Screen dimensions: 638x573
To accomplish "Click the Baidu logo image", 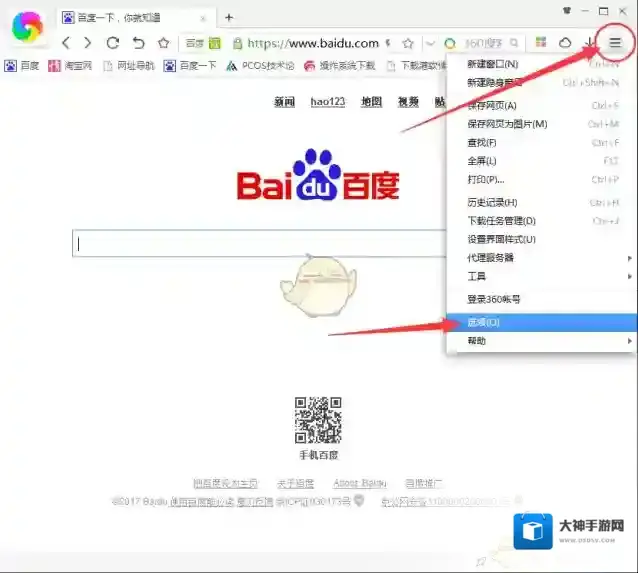I will coord(318,175).
